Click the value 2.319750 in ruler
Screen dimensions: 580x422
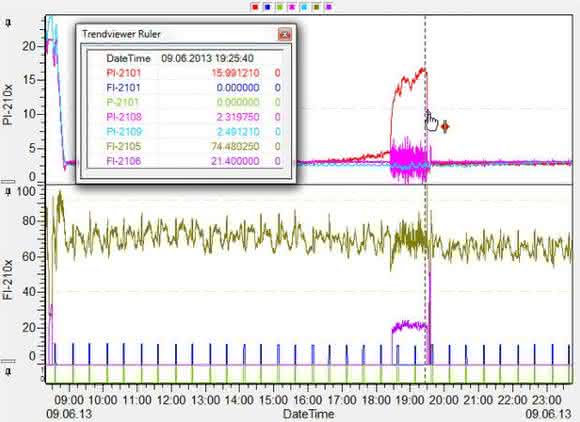[238, 117]
